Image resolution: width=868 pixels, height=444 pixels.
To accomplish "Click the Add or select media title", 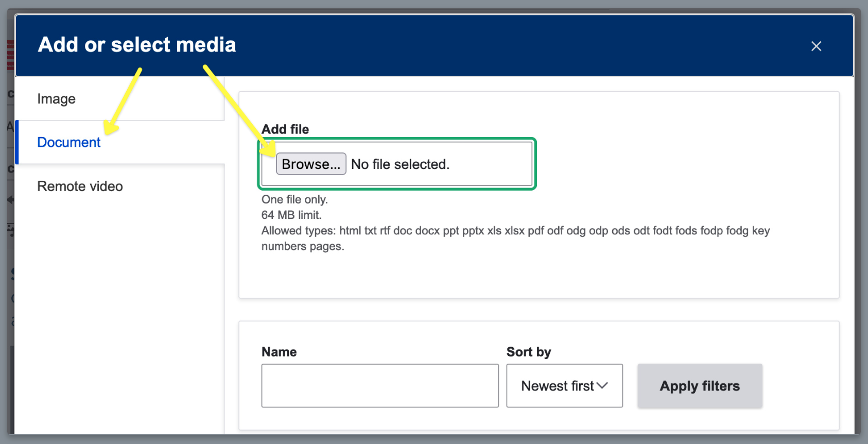I will point(137,45).
